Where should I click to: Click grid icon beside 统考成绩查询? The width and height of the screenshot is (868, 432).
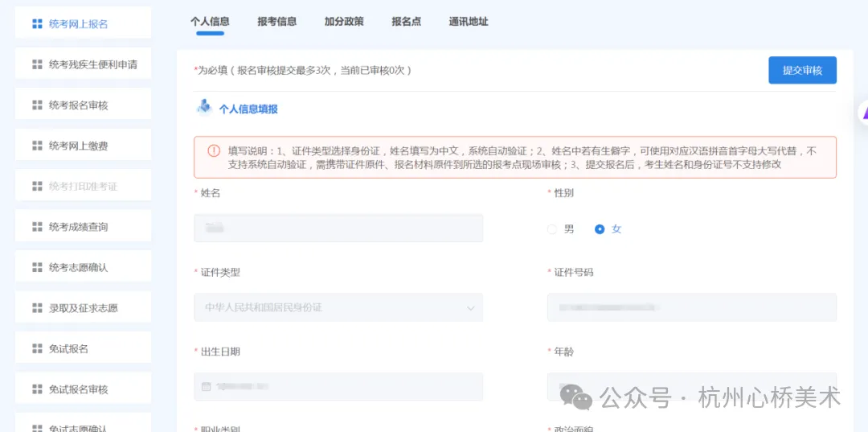(37, 227)
